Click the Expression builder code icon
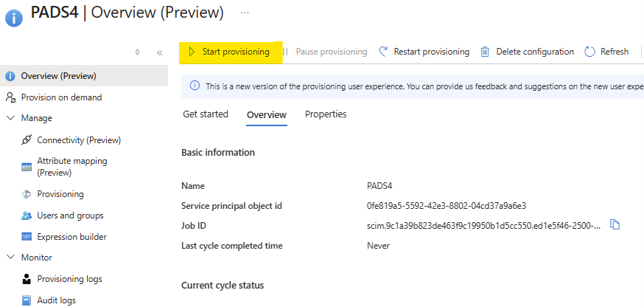Viewport: 644px width, 307px height. pos(27,237)
